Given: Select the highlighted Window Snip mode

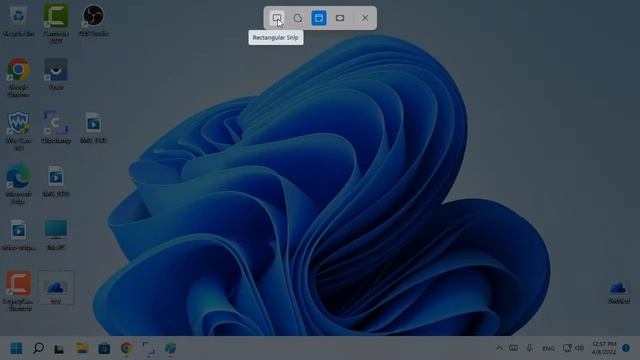Looking at the screenshot, I should (x=319, y=18).
